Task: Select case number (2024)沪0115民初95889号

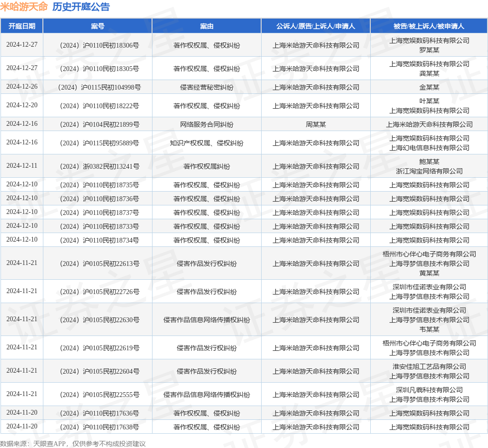Action: pyautogui.click(x=99, y=143)
